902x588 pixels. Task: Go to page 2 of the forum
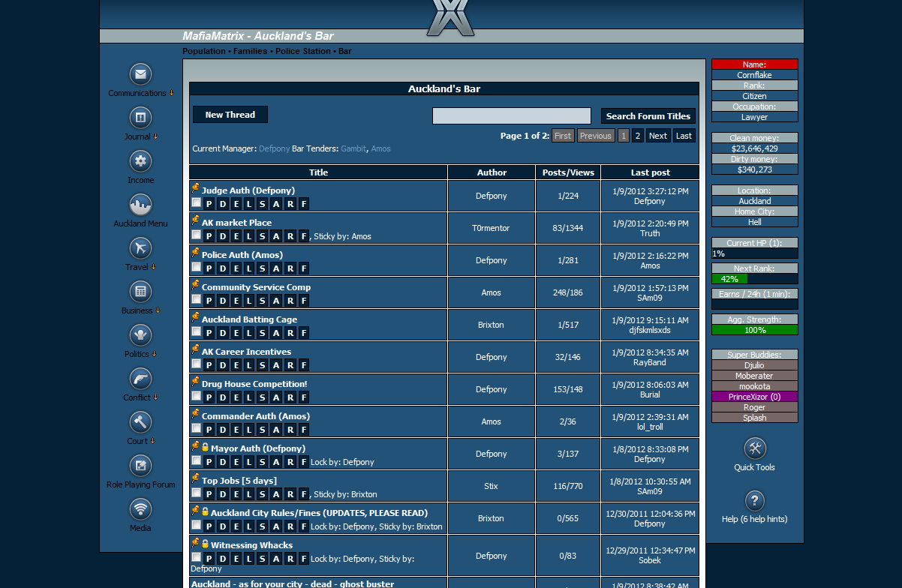[x=637, y=136]
